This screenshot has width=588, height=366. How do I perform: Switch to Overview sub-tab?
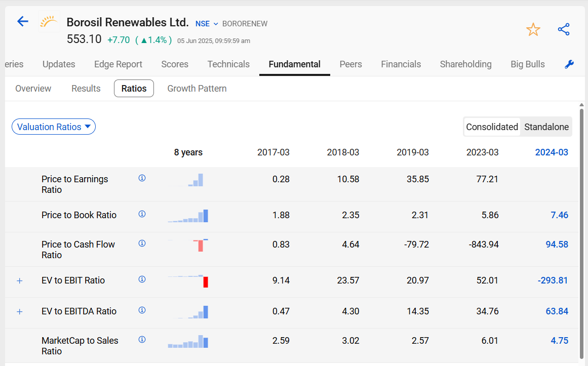(x=33, y=89)
